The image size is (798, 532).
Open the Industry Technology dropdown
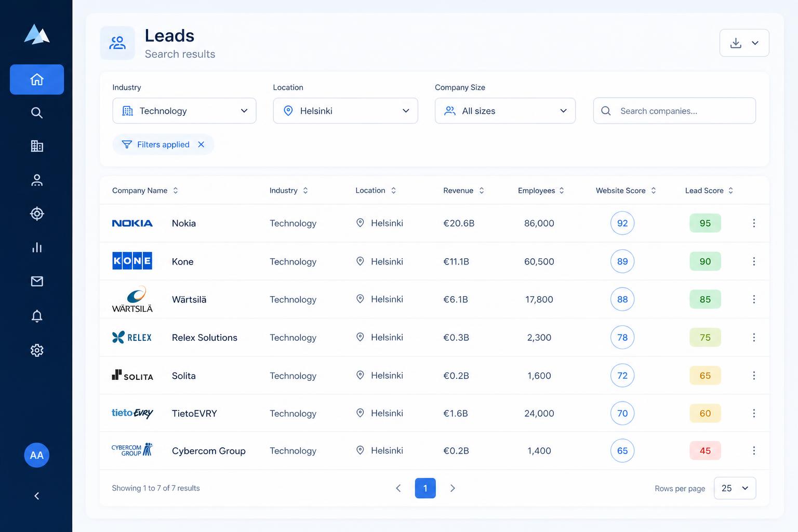tap(184, 111)
